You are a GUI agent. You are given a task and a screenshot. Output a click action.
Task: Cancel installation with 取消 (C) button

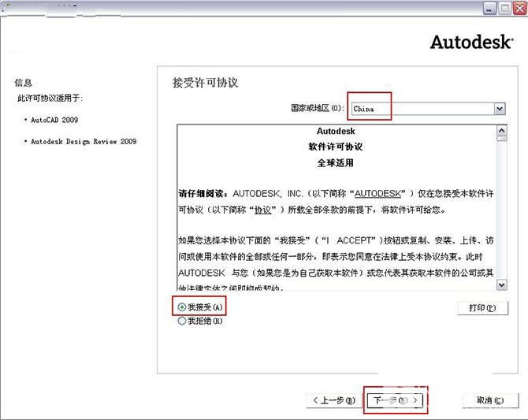point(490,400)
